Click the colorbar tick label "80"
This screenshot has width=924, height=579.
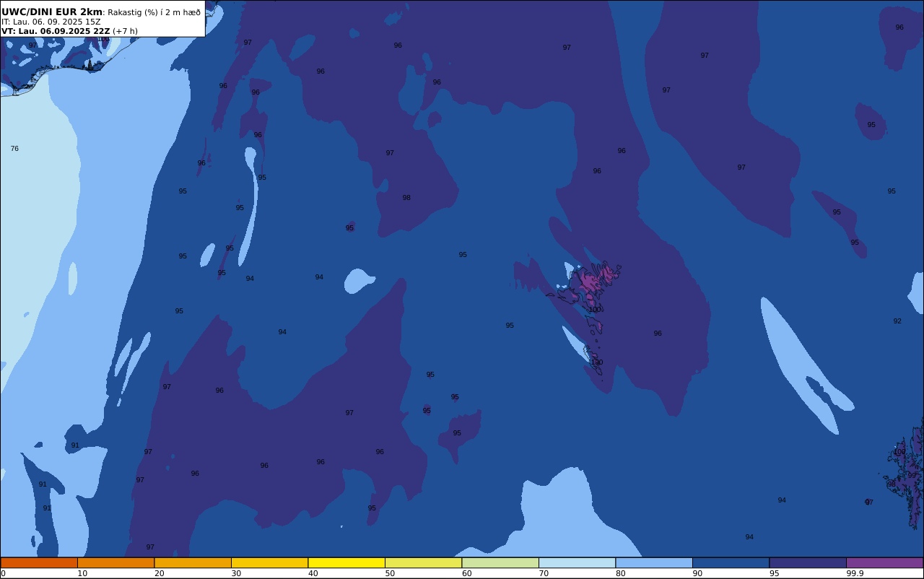(620, 573)
